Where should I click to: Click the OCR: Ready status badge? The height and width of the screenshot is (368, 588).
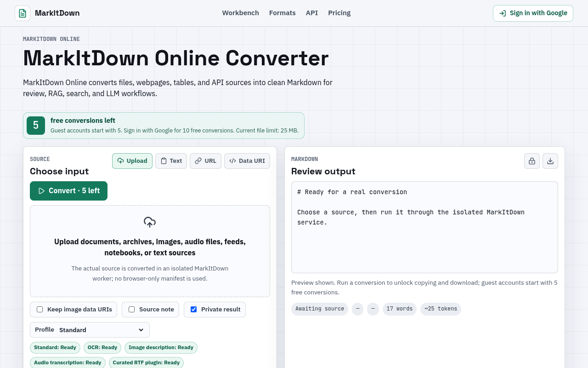click(102, 348)
